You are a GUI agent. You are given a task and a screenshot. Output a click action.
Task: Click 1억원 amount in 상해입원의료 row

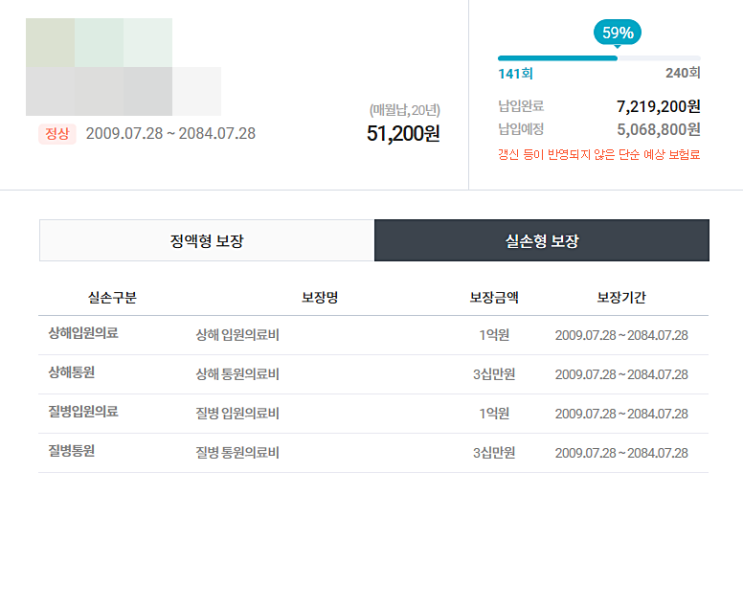coord(494,335)
